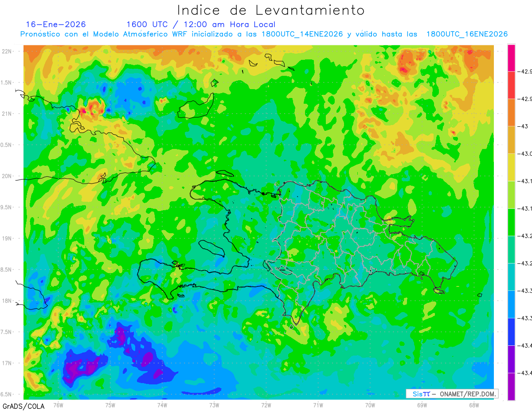The width and height of the screenshot is (532, 411).
Task: Click the "22N" latitude axis label
Action: pyautogui.click(x=7, y=51)
